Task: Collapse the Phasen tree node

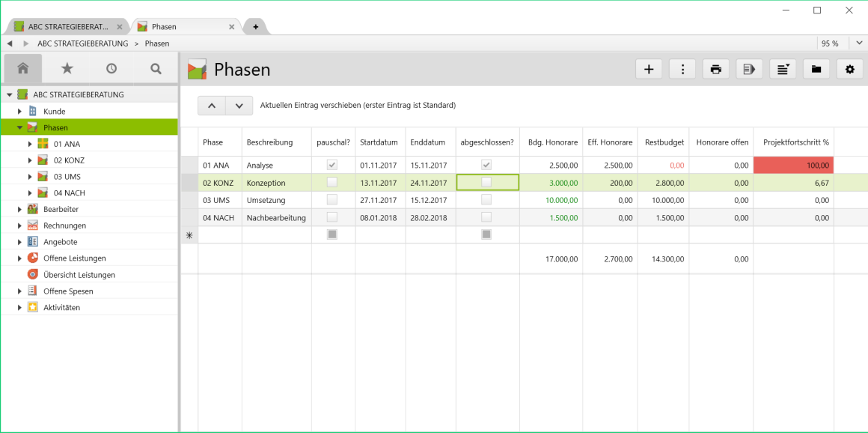Action: point(20,128)
